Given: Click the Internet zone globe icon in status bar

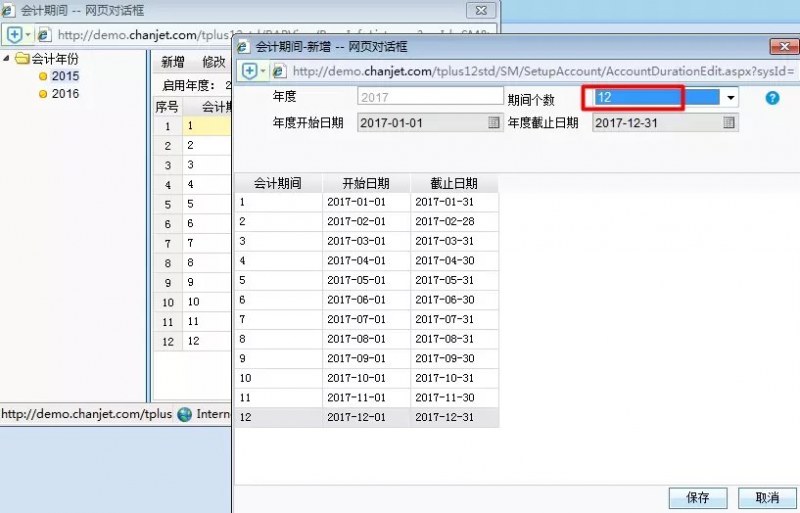Looking at the screenshot, I should point(184,414).
